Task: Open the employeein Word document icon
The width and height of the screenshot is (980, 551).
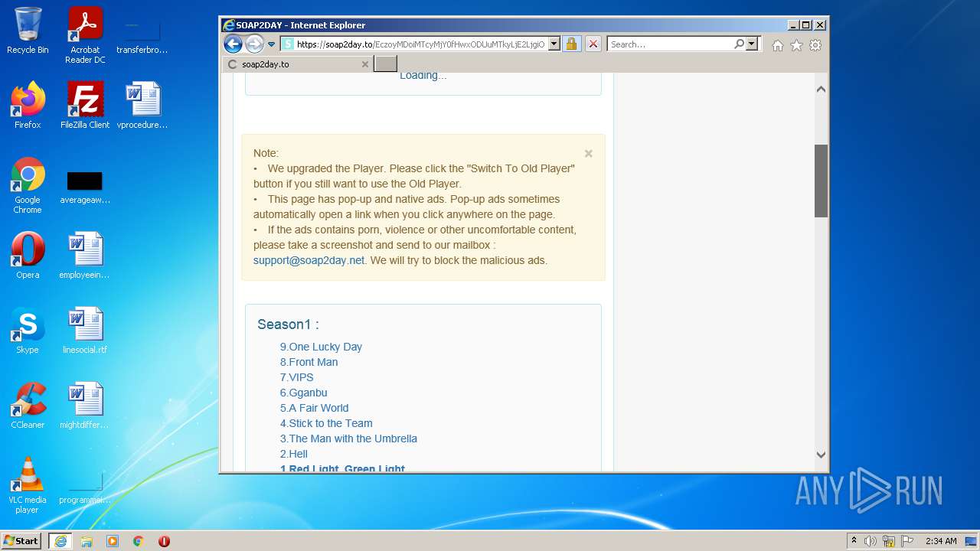Action: tap(85, 256)
